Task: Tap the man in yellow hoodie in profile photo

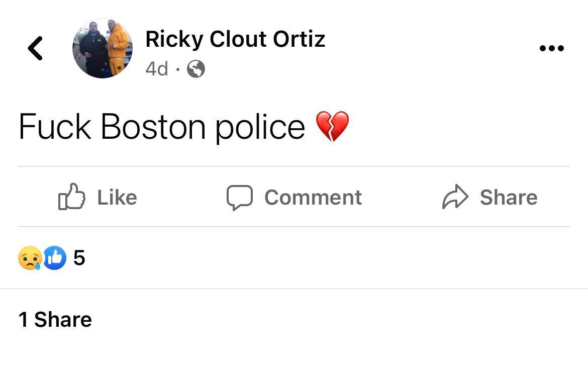Action: (x=118, y=48)
